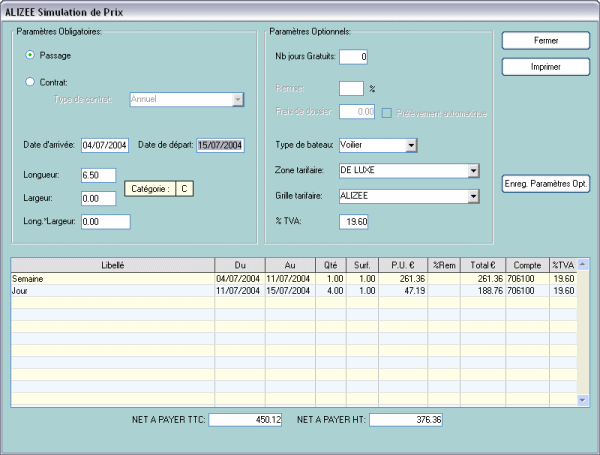Click the DE LUXE zone value
Screen dimensions: 600x455
[x=357, y=170]
